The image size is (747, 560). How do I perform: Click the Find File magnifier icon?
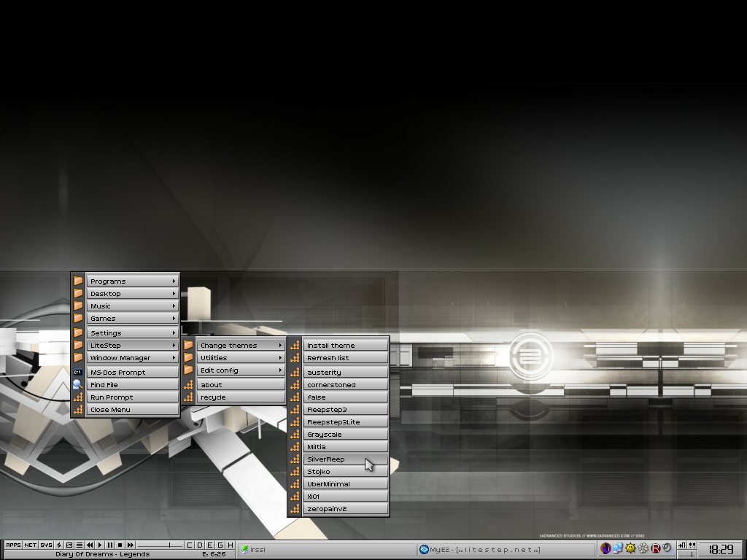point(78,385)
